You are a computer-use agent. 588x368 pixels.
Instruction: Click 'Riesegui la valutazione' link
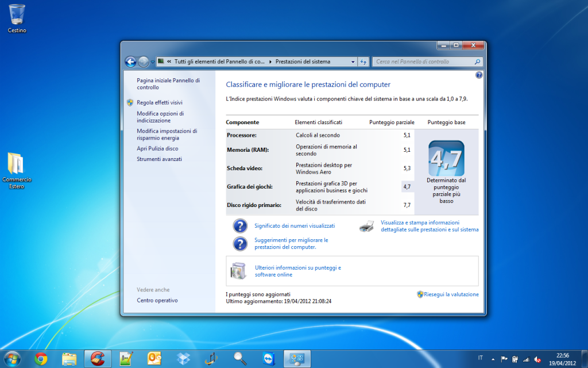coord(451,294)
